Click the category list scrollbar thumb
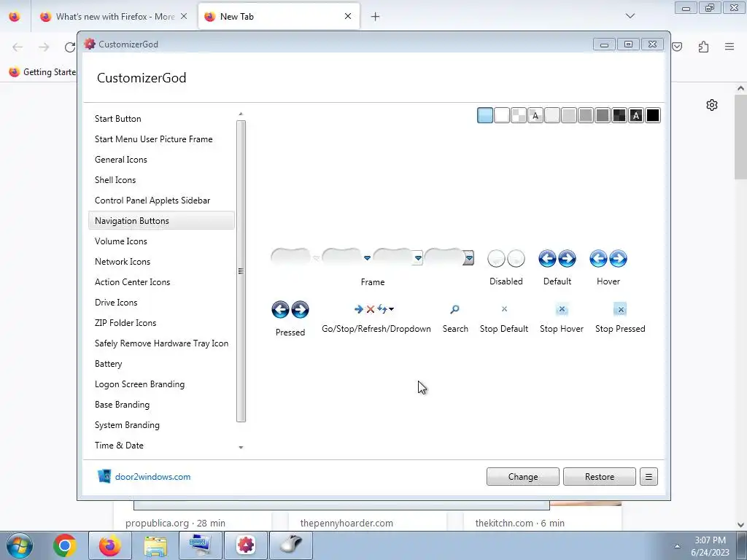The height and width of the screenshot is (560, 747). tap(241, 271)
